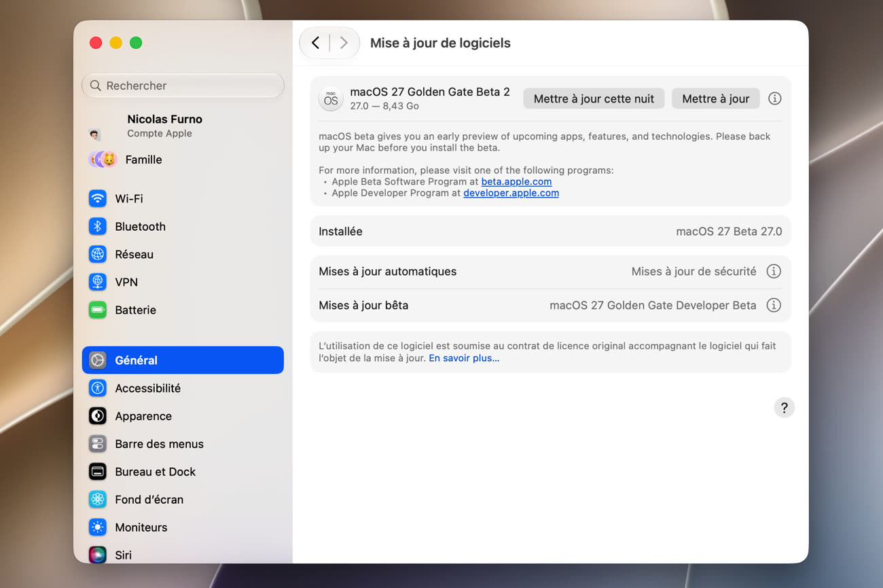Click the Nicolas Furno account name
The height and width of the screenshot is (588, 883).
point(165,119)
